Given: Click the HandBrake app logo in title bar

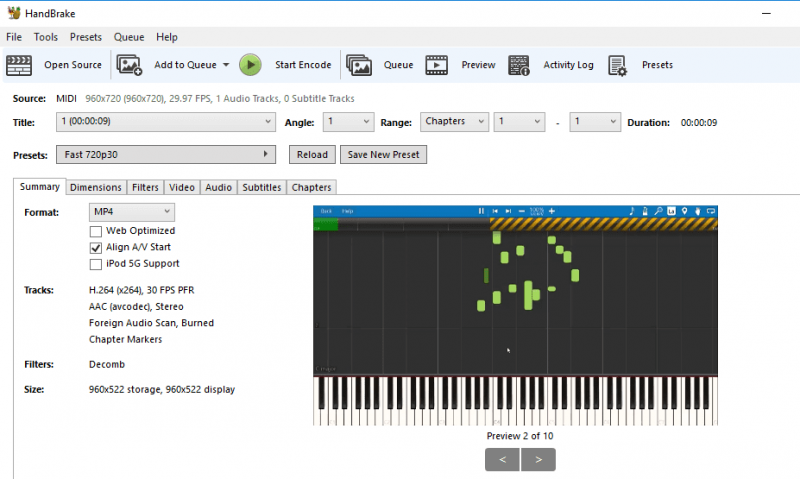Looking at the screenshot, I should tap(14, 13).
